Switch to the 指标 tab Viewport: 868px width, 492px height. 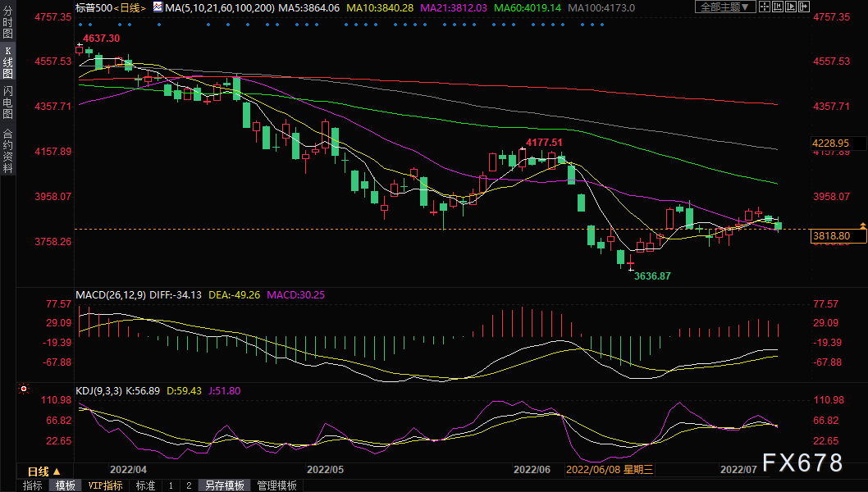point(32,485)
